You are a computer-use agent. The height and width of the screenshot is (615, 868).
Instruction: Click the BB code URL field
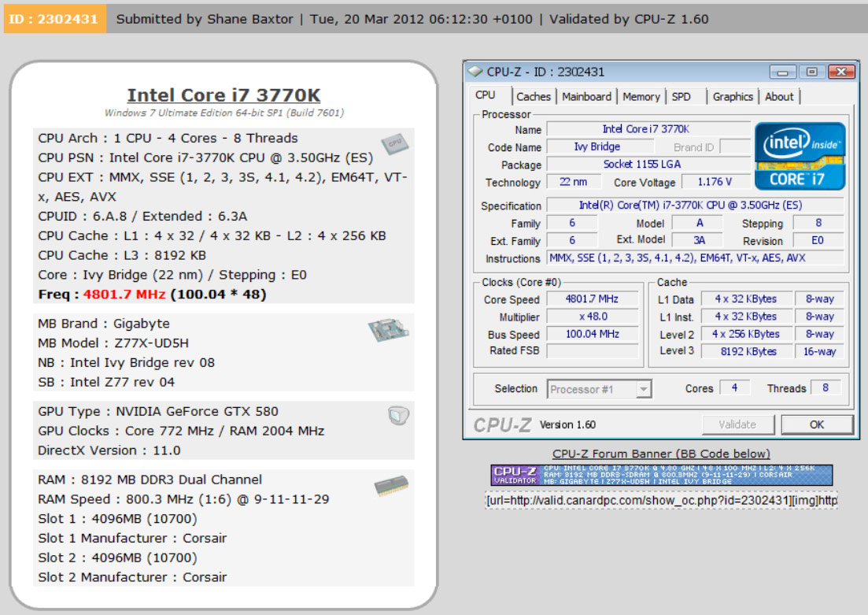click(x=662, y=500)
